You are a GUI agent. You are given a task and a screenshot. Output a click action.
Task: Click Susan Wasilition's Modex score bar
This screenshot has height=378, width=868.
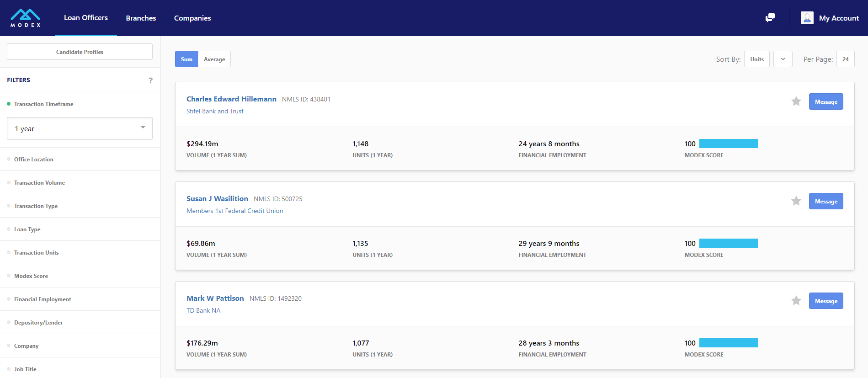point(729,243)
